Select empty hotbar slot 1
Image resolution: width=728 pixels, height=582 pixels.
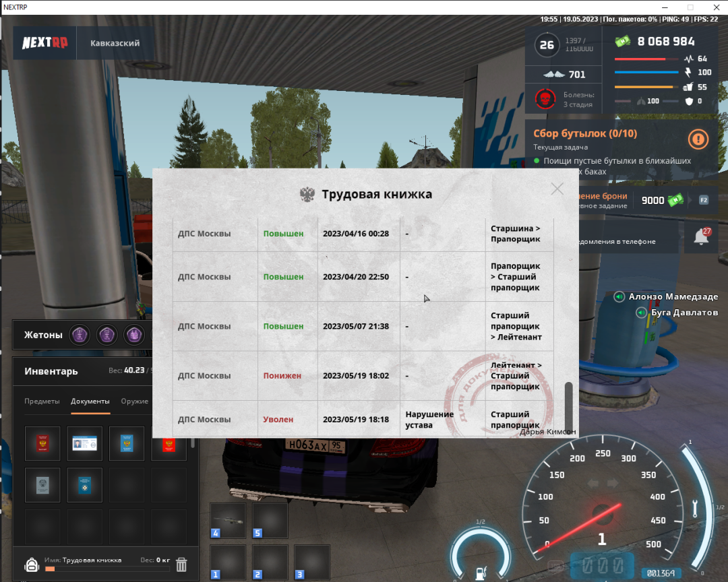pos(228,562)
